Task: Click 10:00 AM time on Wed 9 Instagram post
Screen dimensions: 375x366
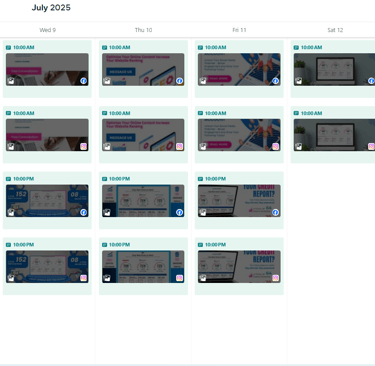Action: 24,113
